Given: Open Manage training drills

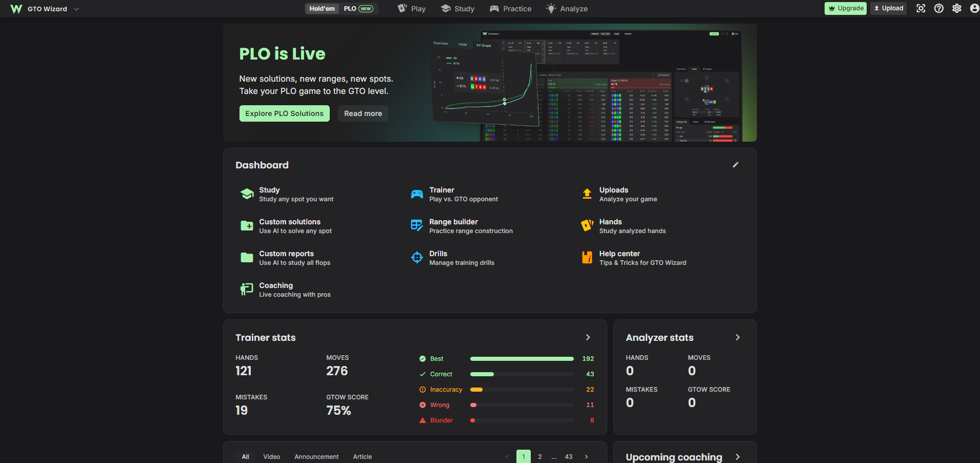Looking at the screenshot, I should (462, 263).
